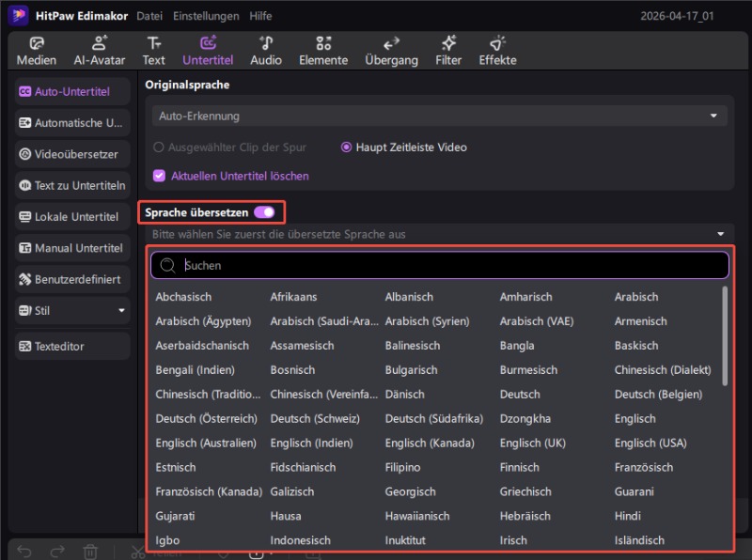Open the Text tool icon
This screenshot has height=560, width=752.
(x=153, y=43)
